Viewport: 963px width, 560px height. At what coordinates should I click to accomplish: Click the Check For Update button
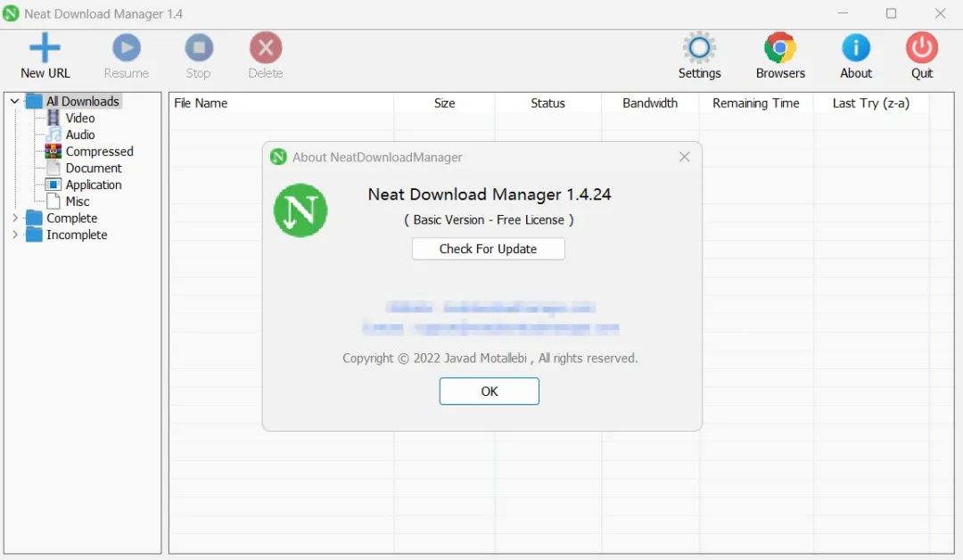pos(489,249)
